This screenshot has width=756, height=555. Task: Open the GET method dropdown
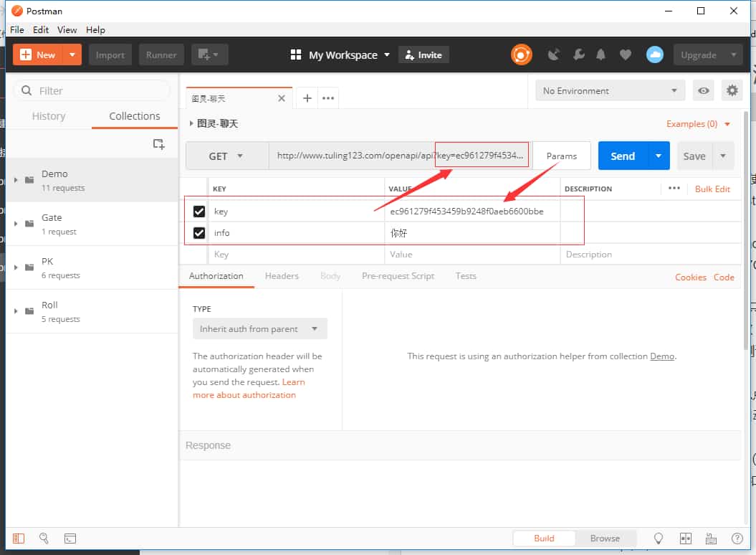click(226, 156)
